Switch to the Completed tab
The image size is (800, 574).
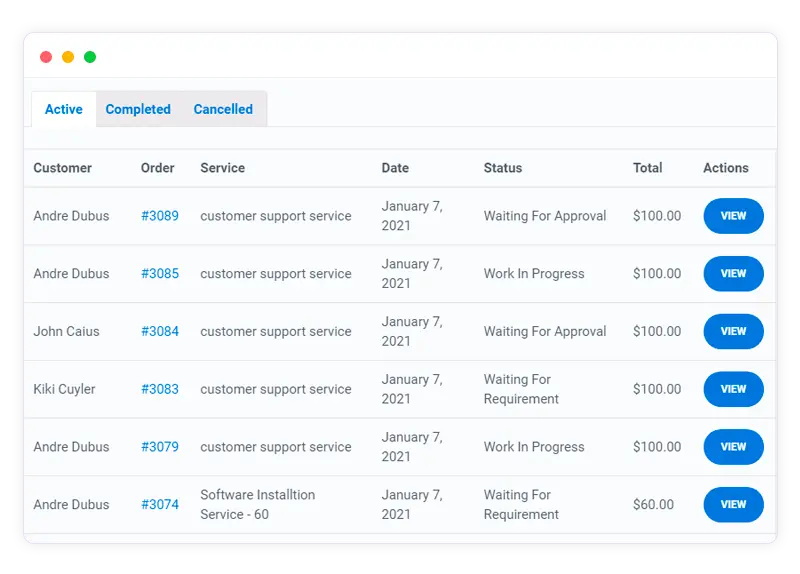(138, 109)
